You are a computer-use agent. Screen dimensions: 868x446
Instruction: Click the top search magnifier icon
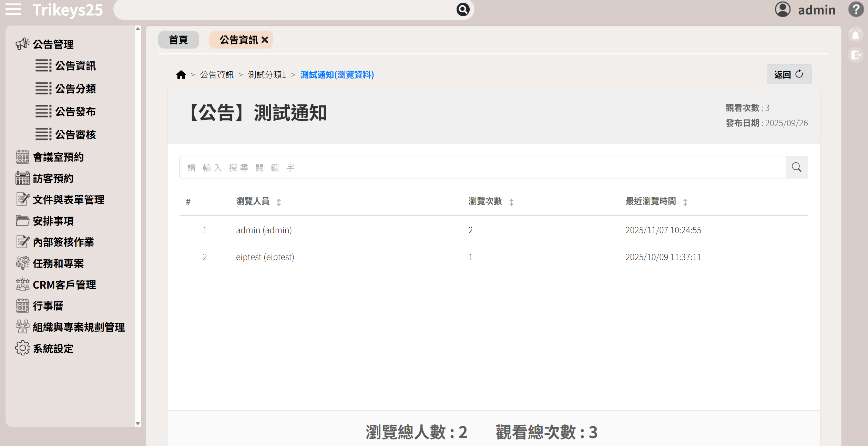click(x=463, y=9)
